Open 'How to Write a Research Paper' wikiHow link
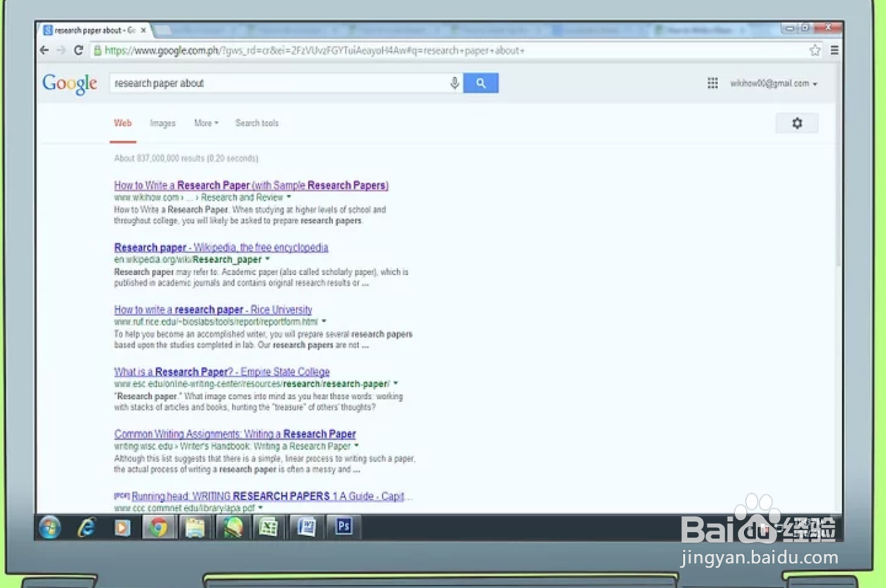886x588 pixels. point(252,185)
